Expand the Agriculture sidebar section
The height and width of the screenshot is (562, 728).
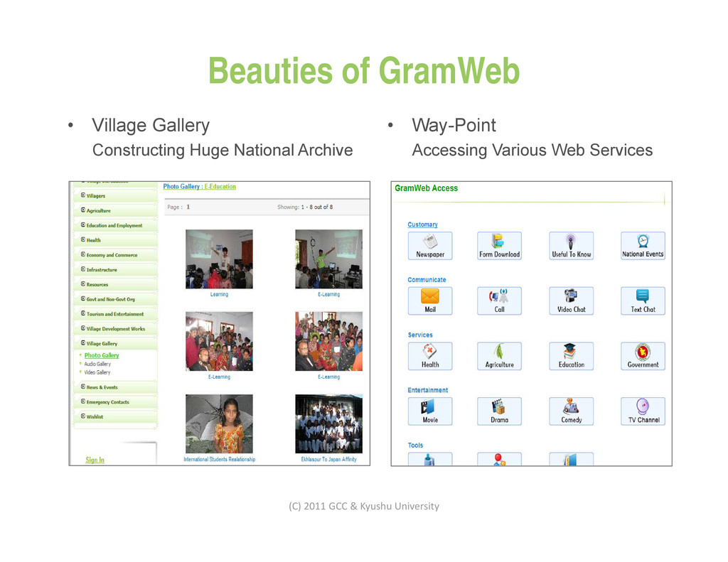(116, 210)
